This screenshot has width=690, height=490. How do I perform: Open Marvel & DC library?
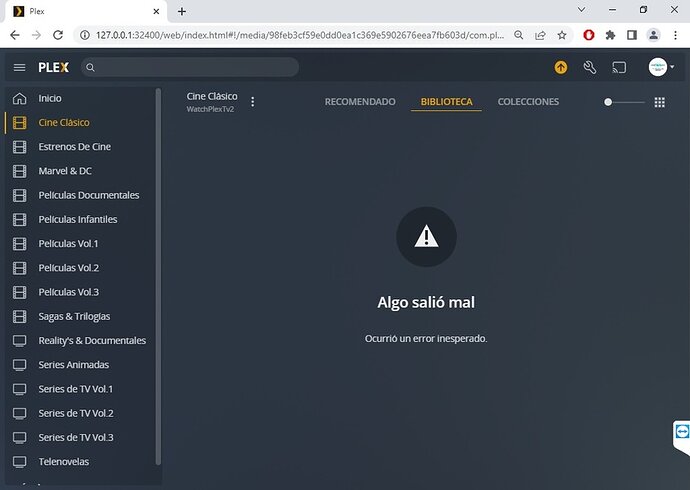[x=65, y=171]
